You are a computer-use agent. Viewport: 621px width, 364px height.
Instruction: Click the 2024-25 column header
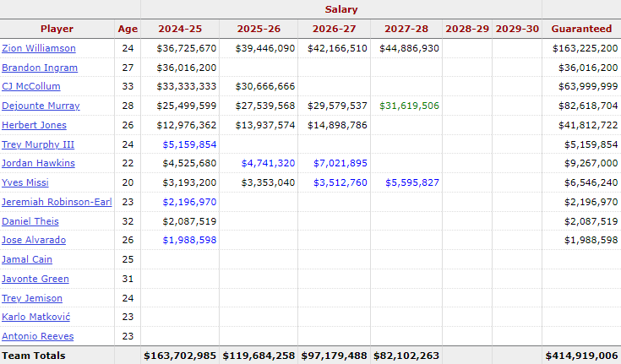[180, 29]
